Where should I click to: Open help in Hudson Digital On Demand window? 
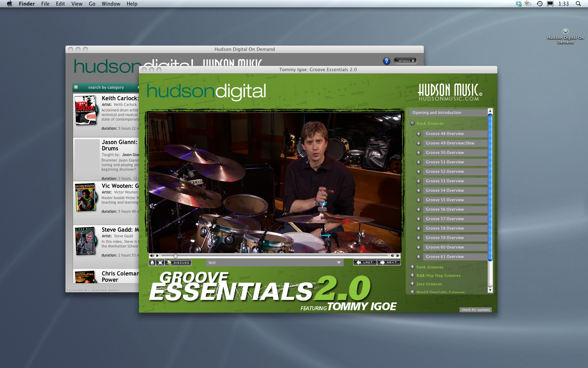(386, 61)
